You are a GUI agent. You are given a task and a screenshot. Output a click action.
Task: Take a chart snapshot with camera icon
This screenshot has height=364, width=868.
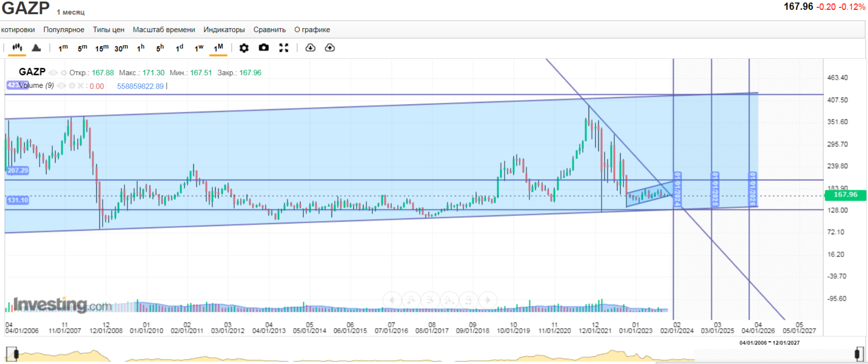[x=264, y=47]
